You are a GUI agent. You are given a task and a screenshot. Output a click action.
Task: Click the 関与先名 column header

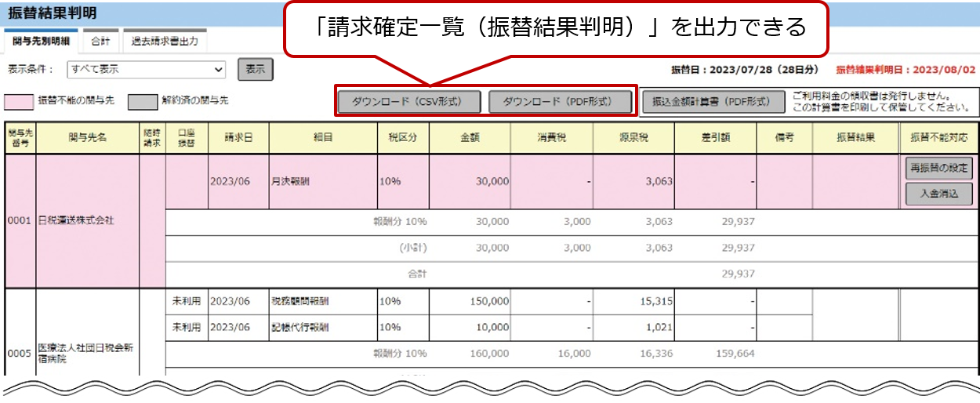coord(87,138)
